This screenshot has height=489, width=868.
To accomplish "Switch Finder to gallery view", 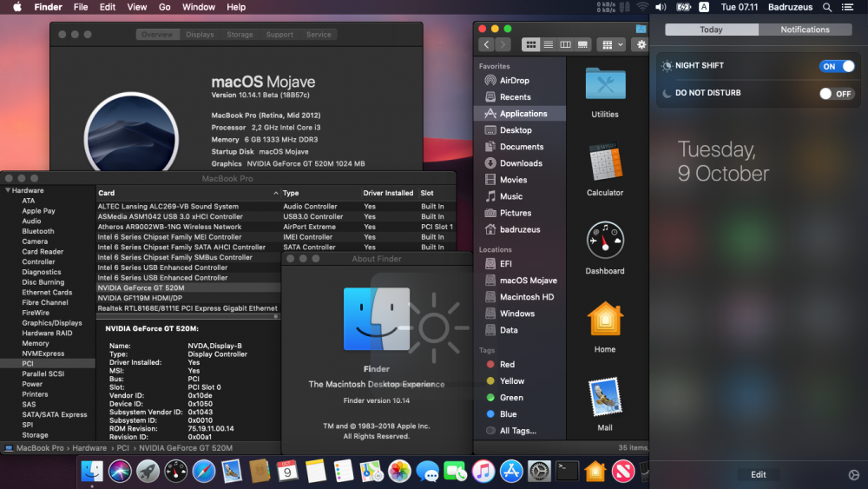I will click(582, 45).
